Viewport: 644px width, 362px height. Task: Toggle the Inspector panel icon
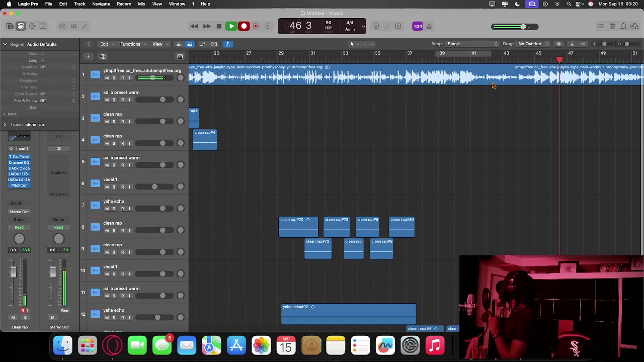pyautogui.click(x=21, y=26)
